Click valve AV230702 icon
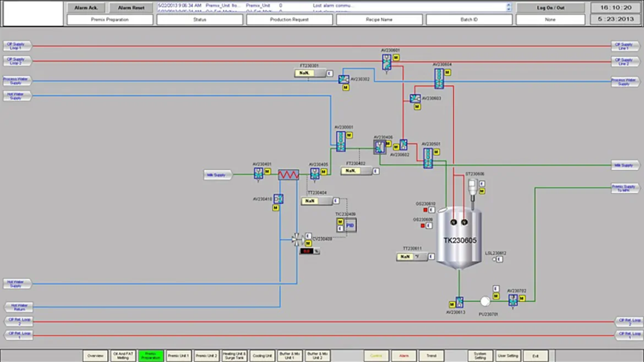 coord(512,301)
